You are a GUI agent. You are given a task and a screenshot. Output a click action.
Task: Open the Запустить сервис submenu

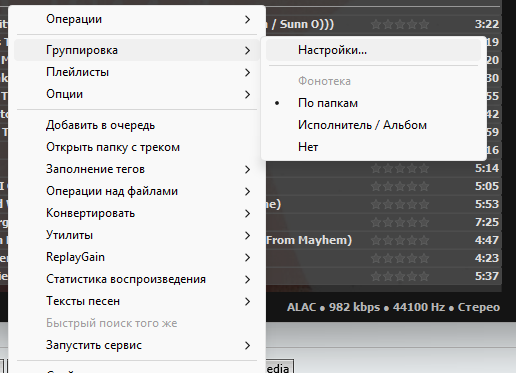pyautogui.click(x=137, y=345)
